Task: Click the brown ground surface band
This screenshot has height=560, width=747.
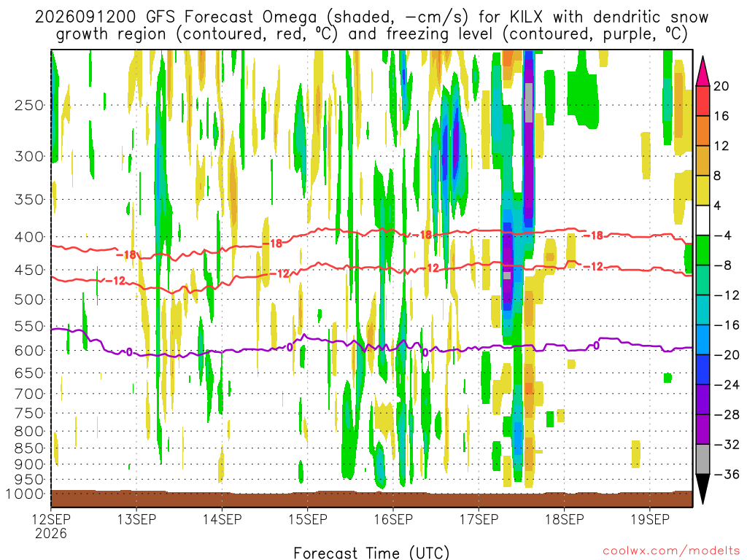Action: coord(371,499)
